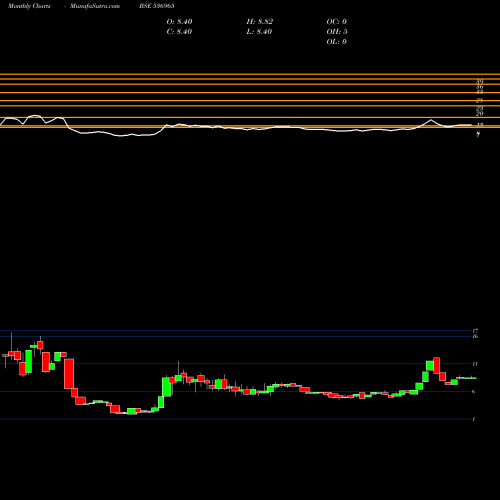The width and height of the screenshot is (500, 500).
Task: Click the 'OL: 0' reading
Action: pyautogui.click(x=337, y=42)
